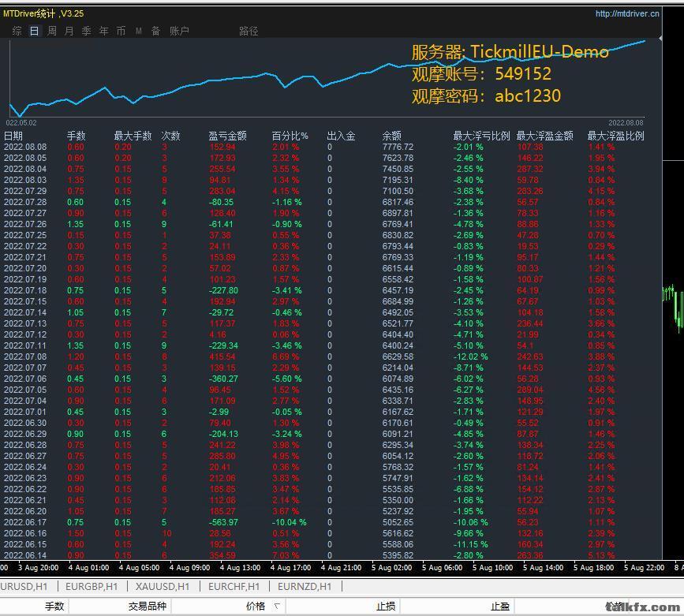
Task: Click the 最大手数 column header
Action: tap(133, 136)
